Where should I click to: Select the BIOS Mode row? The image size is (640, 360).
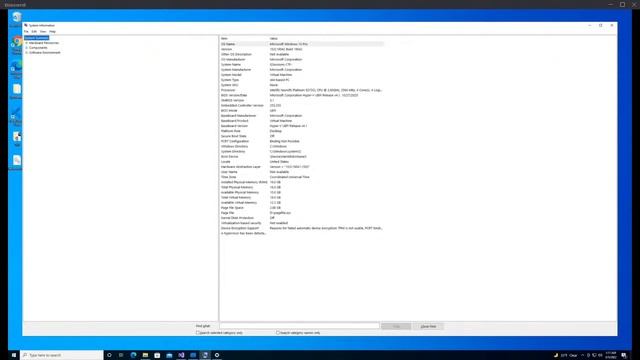point(302,111)
